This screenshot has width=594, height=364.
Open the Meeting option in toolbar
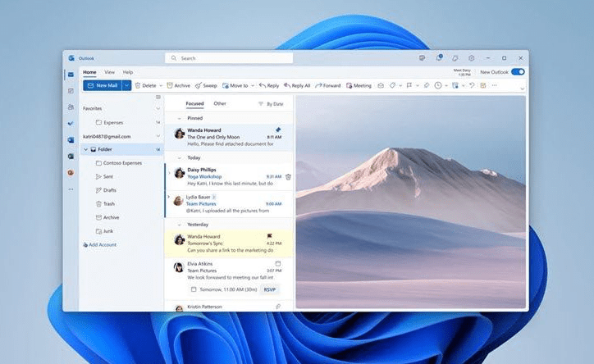coord(359,85)
